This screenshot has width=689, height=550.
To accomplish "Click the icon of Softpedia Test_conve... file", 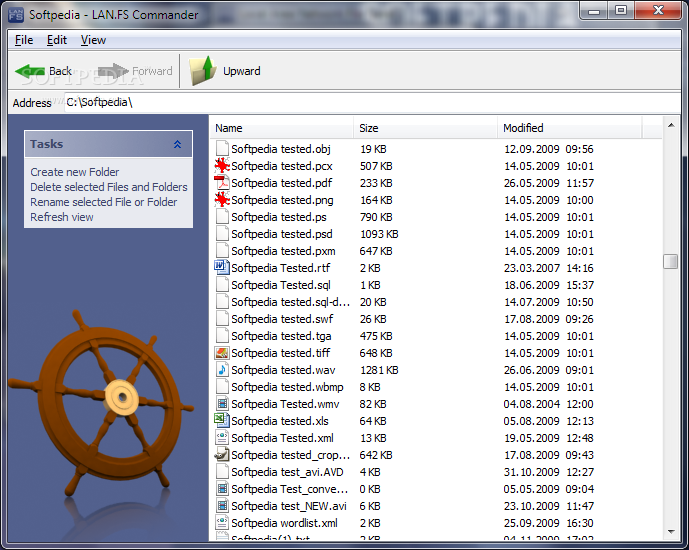I will (x=222, y=489).
